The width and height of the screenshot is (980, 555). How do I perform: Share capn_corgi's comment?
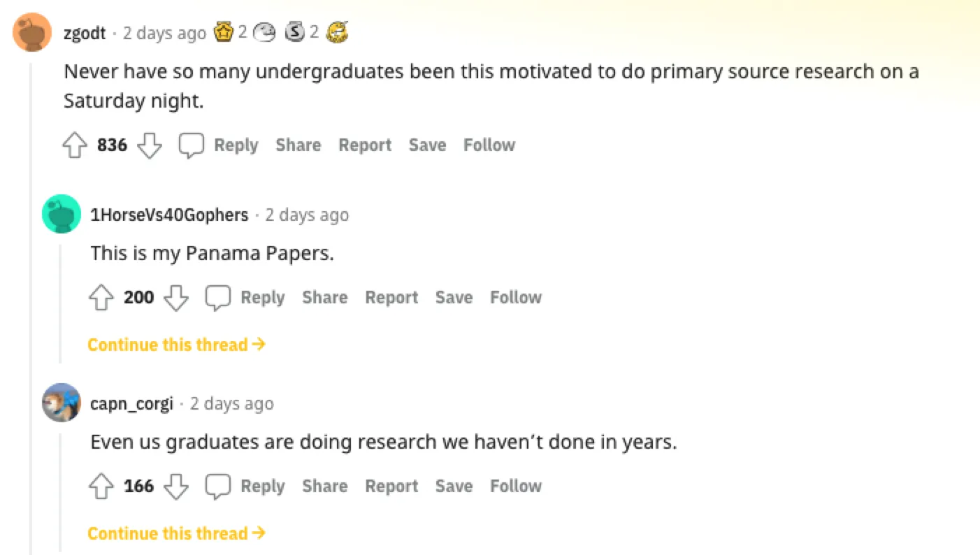[x=324, y=486]
